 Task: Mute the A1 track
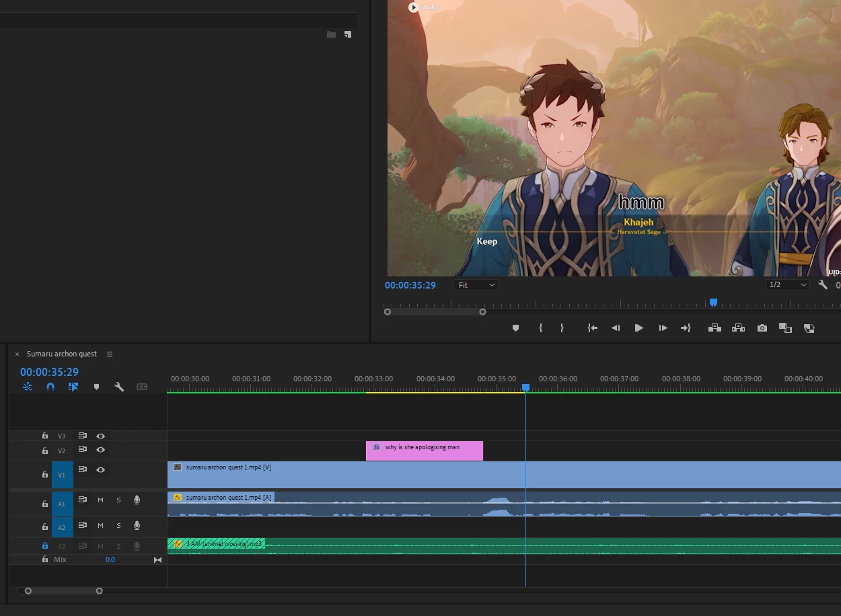100,500
